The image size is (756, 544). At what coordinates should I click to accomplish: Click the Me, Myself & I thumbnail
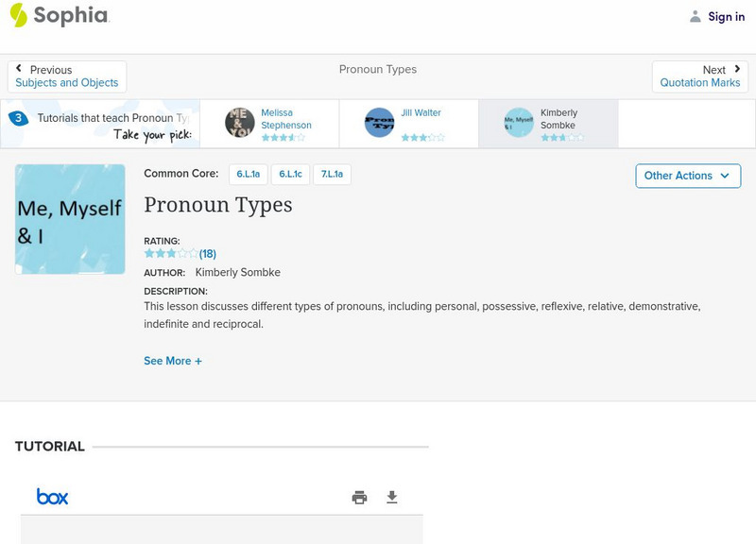click(71, 218)
